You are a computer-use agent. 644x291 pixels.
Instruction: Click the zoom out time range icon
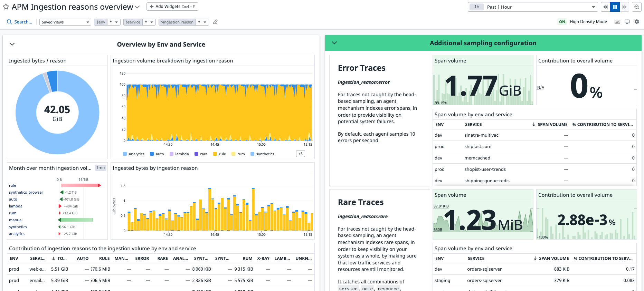pos(636,7)
